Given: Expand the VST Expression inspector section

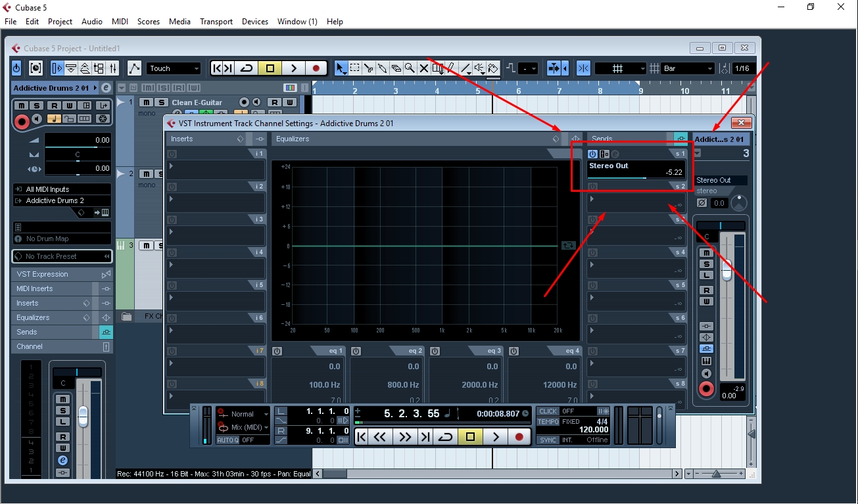Looking at the screenshot, I should pos(62,274).
